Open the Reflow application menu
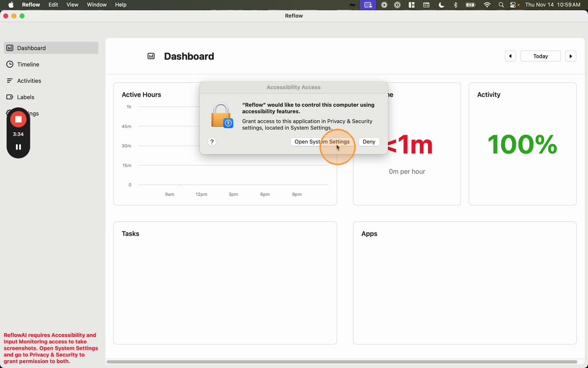Screen dimensions: 588x368 (31, 5)
